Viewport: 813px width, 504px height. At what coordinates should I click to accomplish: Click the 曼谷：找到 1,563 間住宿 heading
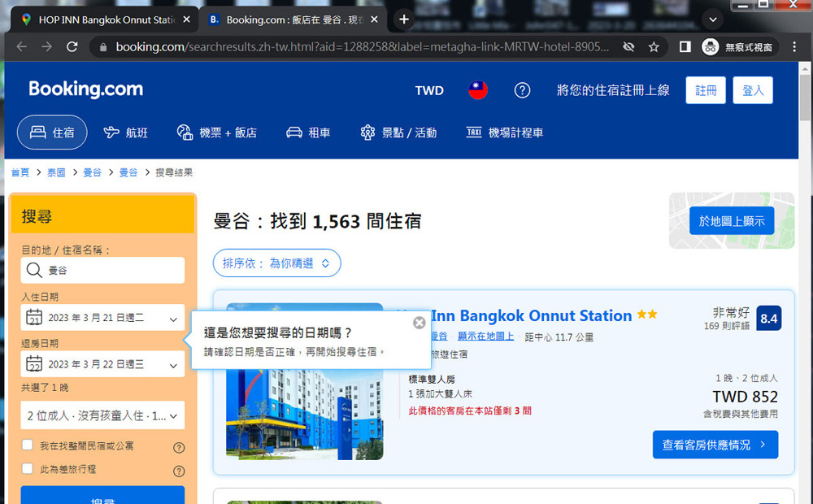pyautogui.click(x=317, y=221)
